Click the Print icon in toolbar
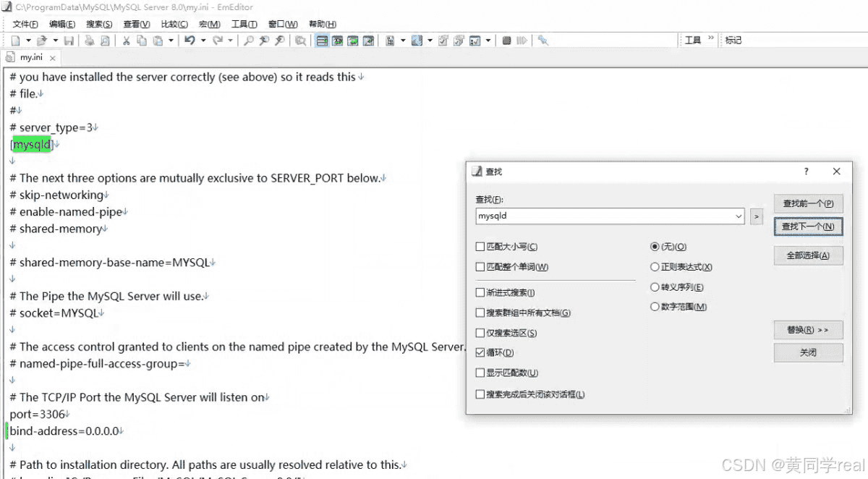868x479 pixels. pyautogui.click(x=89, y=41)
